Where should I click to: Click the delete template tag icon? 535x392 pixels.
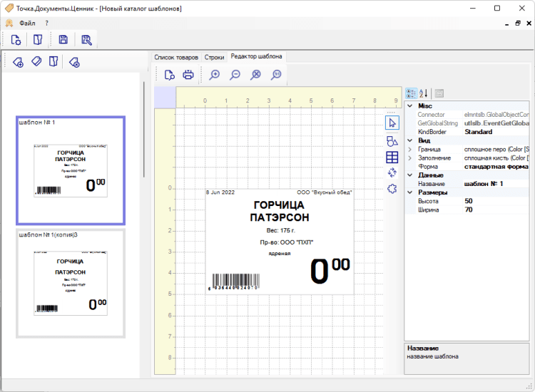point(74,63)
